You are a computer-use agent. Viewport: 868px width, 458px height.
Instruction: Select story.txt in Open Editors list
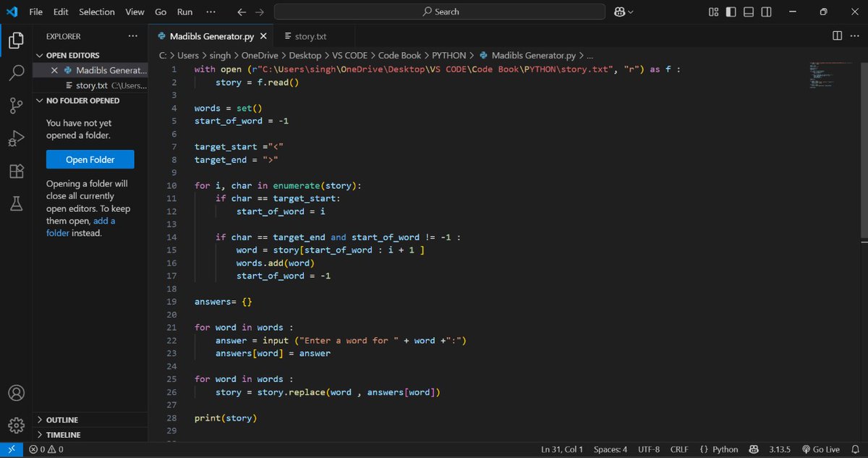92,85
